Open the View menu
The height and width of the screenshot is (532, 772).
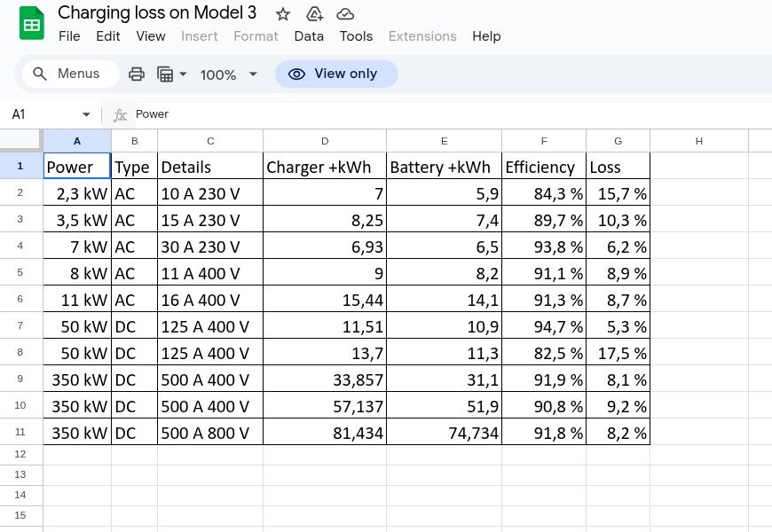tap(151, 36)
